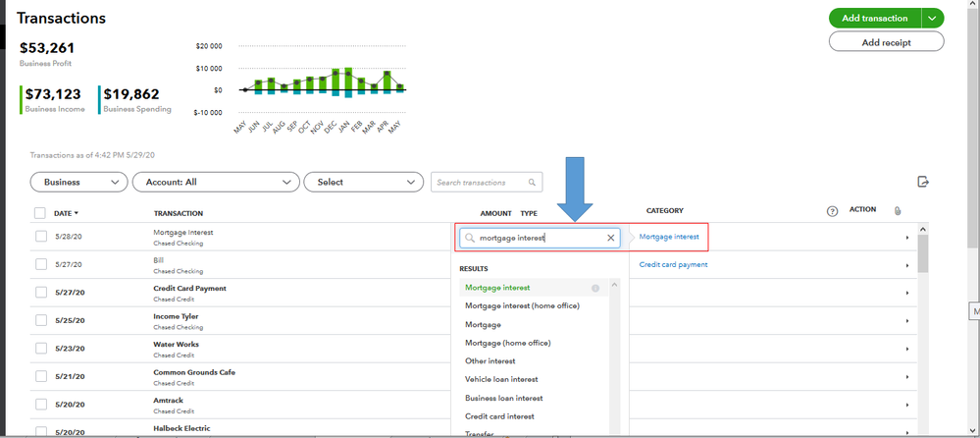The image size is (980, 438).
Task: Click the category help question mark icon
Action: click(832, 211)
